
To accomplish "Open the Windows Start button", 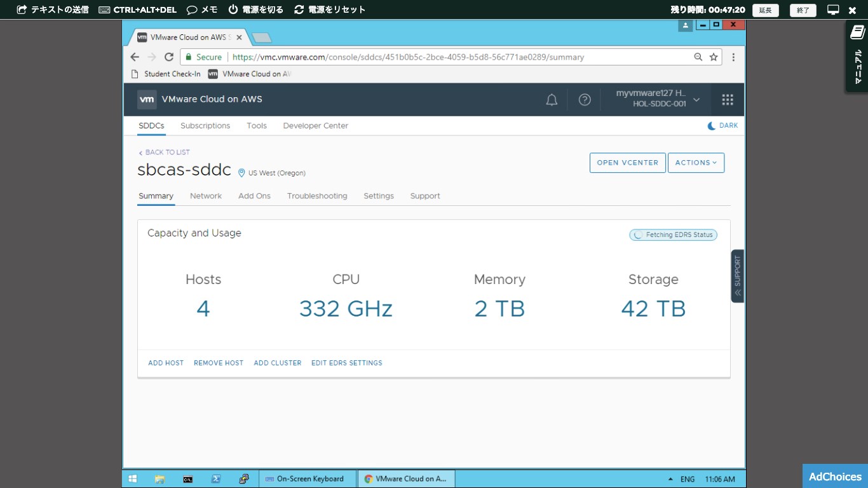I will pyautogui.click(x=133, y=479).
